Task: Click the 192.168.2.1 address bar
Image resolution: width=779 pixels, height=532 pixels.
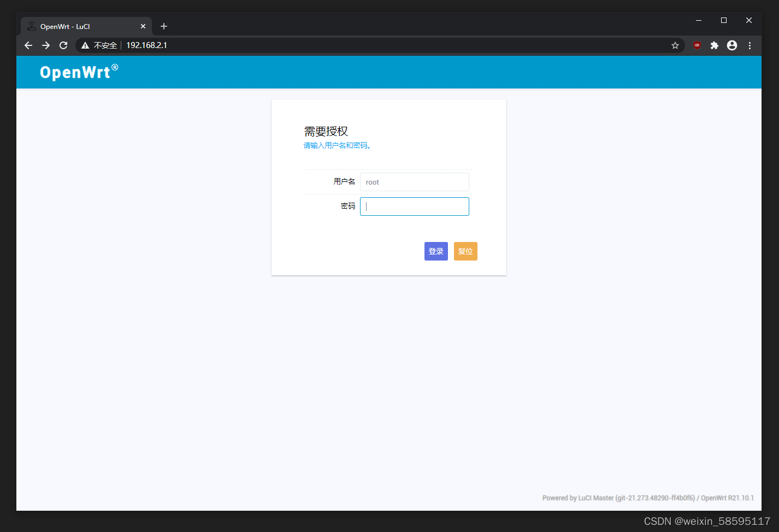Action: click(x=380, y=45)
